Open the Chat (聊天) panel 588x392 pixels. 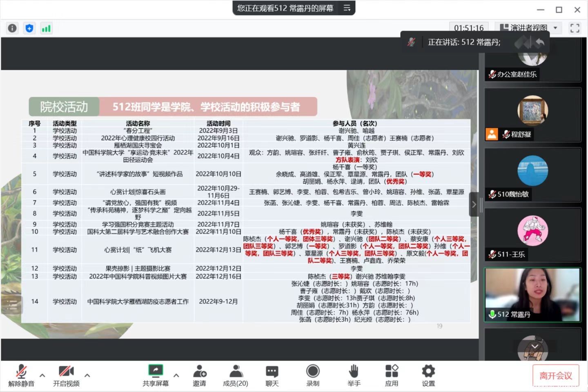click(272, 375)
